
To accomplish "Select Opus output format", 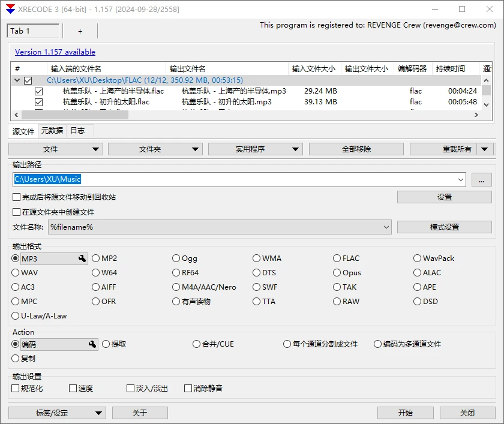I will 337,272.
